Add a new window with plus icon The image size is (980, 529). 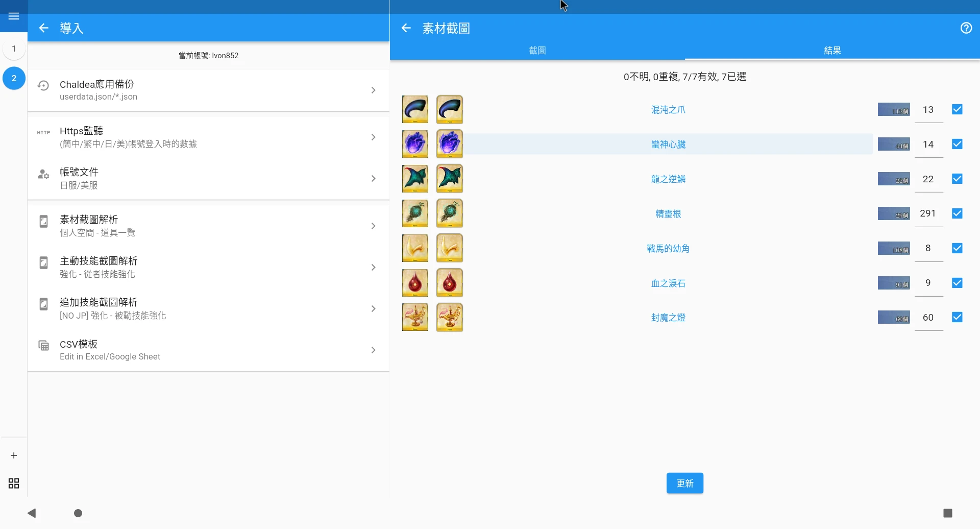[14, 455]
